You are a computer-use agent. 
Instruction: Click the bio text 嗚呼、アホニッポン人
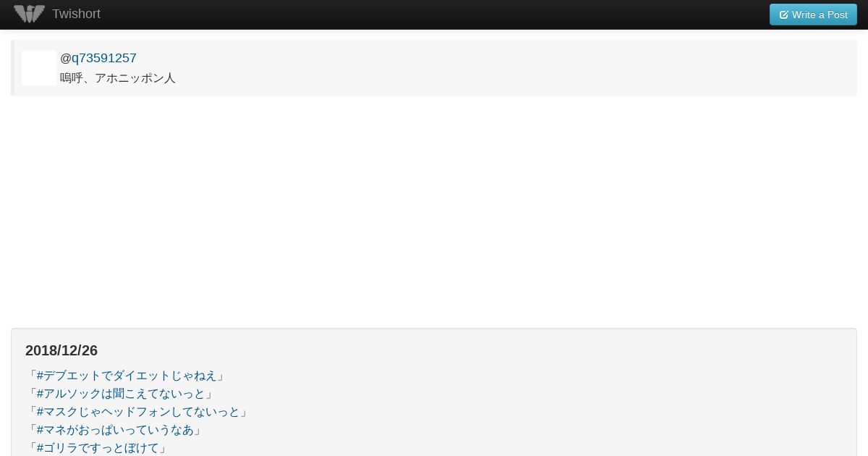118,78
